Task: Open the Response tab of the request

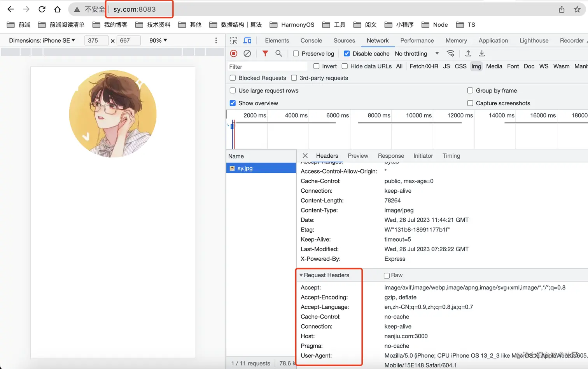Action: pyautogui.click(x=391, y=156)
